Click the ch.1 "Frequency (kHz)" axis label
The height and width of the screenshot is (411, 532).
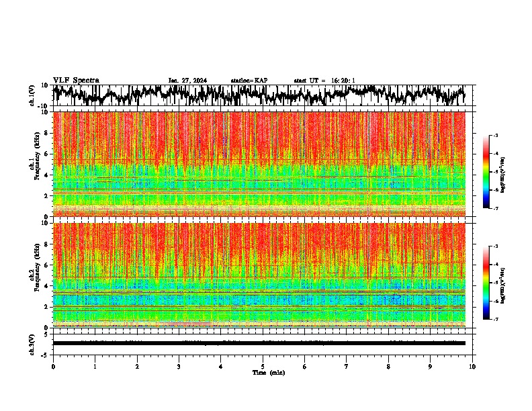click(x=37, y=156)
